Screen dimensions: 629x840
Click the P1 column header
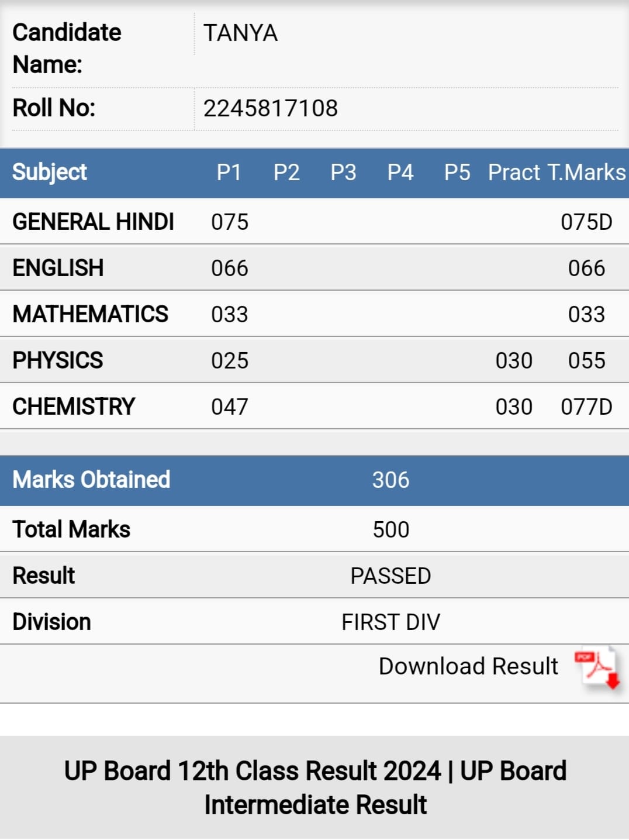229,173
